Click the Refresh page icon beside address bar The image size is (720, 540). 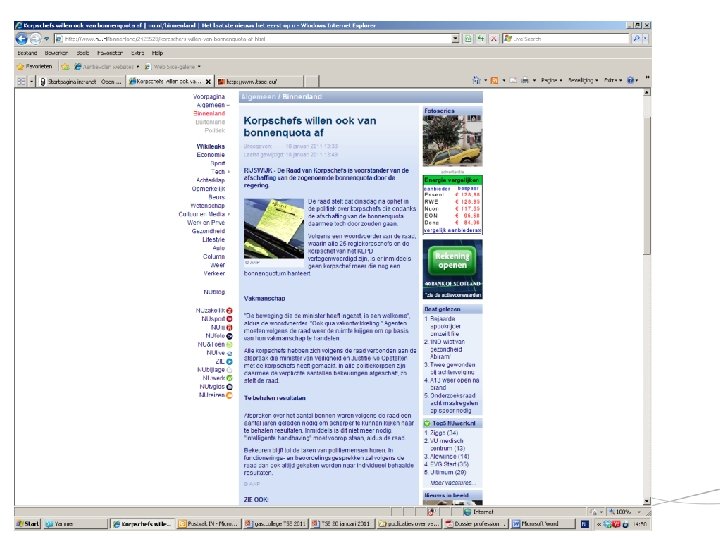pos(480,39)
